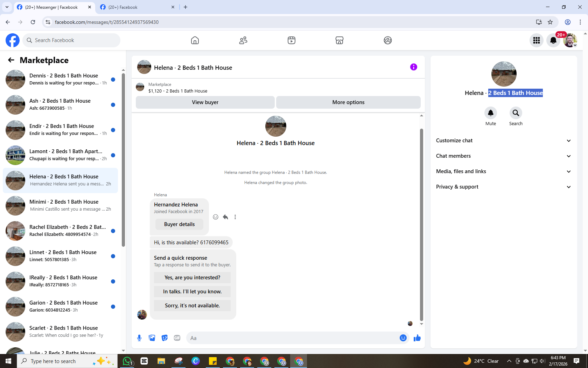Attach a photo file to message
Viewport: 588px width, 368px height.
(152, 338)
